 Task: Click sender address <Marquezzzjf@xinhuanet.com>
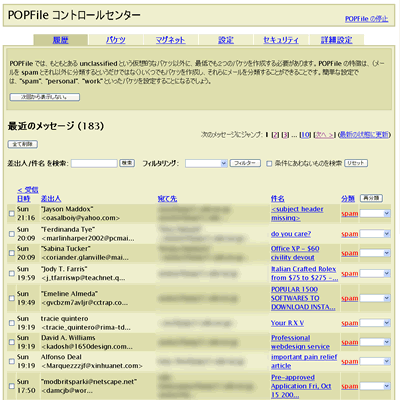(92, 366)
